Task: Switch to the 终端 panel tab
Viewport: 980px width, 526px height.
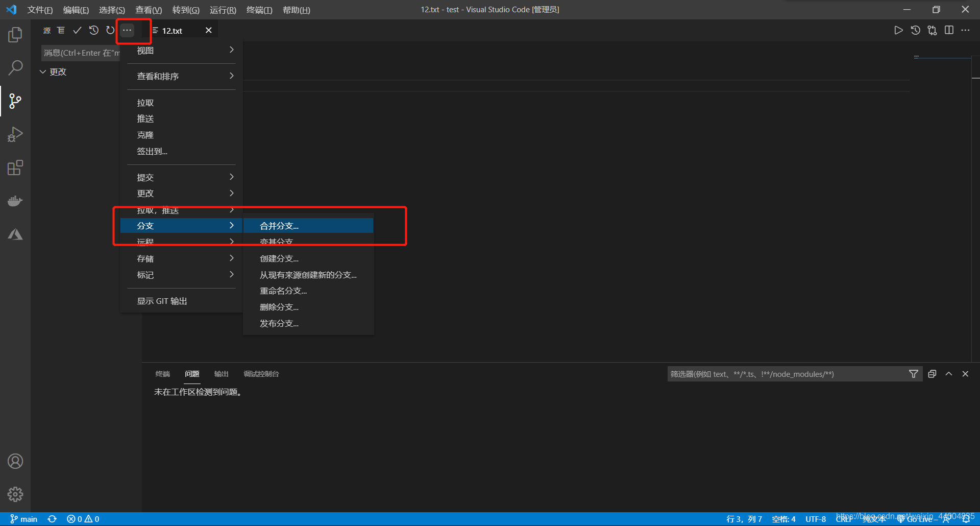Action: click(162, 374)
